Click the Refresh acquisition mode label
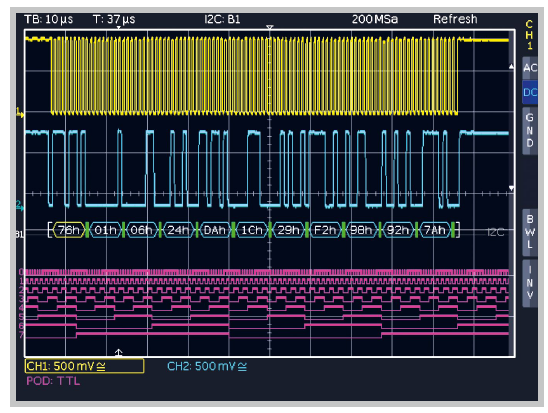This screenshot has height=413, width=548. coord(455,19)
